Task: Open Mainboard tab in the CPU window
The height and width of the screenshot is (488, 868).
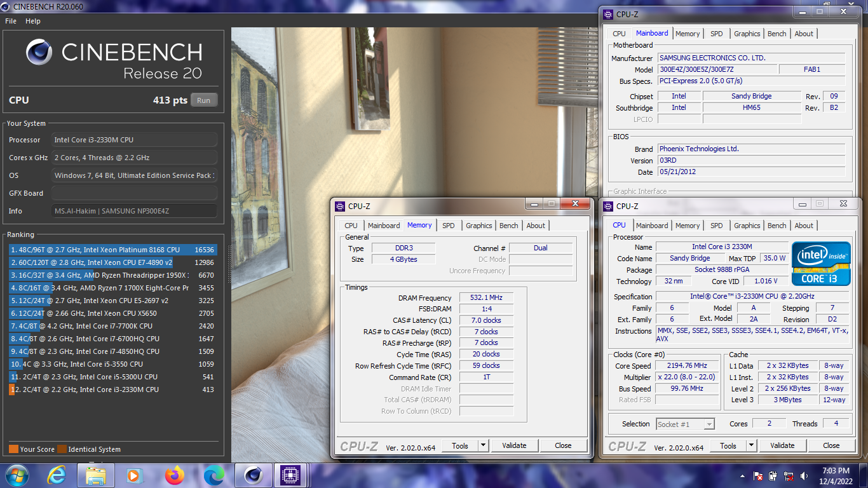Action: [652, 226]
